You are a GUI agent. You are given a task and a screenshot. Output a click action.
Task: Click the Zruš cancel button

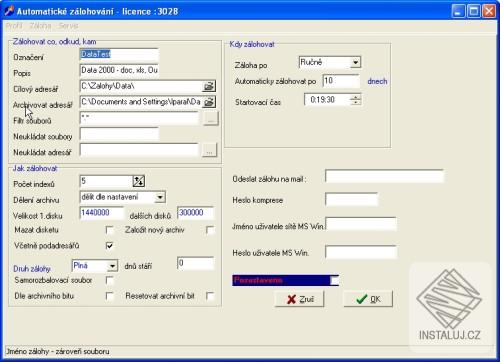point(299,299)
